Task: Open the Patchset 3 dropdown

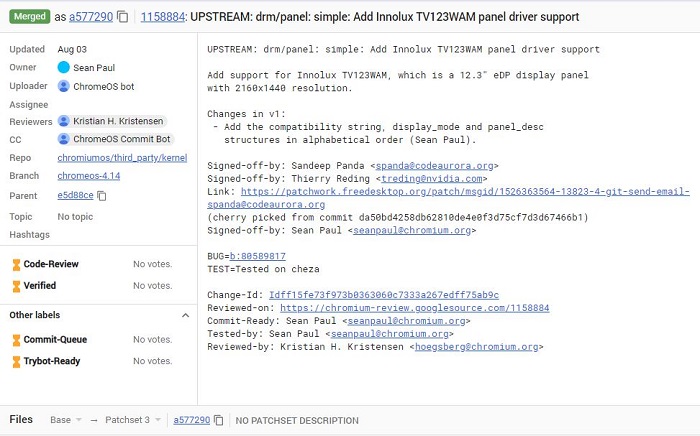Action: [130, 420]
